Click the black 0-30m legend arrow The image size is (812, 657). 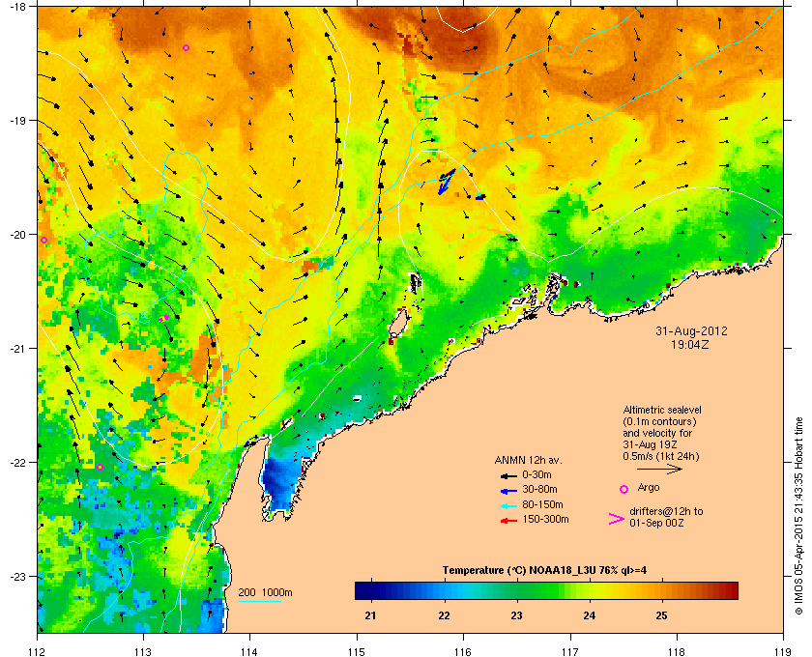click(x=508, y=475)
